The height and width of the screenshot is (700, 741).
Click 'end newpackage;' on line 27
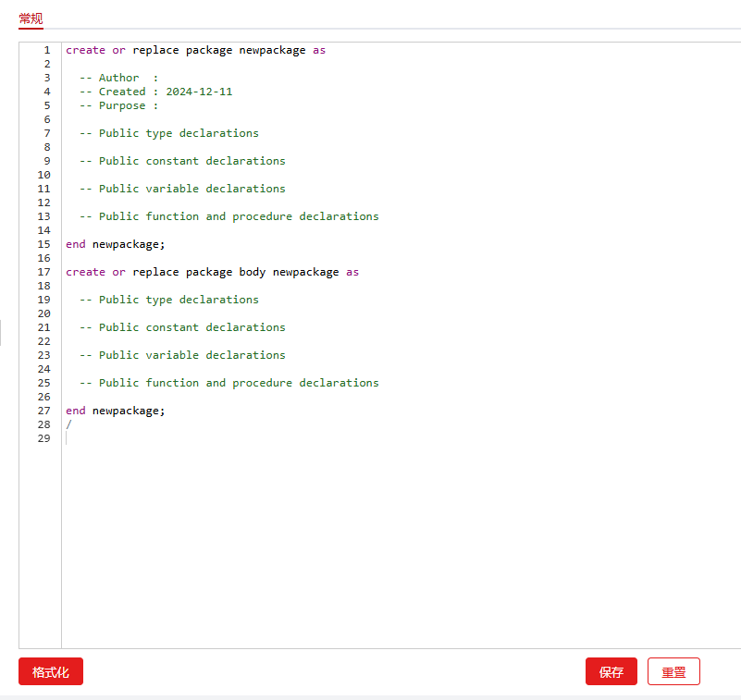coord(115,411)
